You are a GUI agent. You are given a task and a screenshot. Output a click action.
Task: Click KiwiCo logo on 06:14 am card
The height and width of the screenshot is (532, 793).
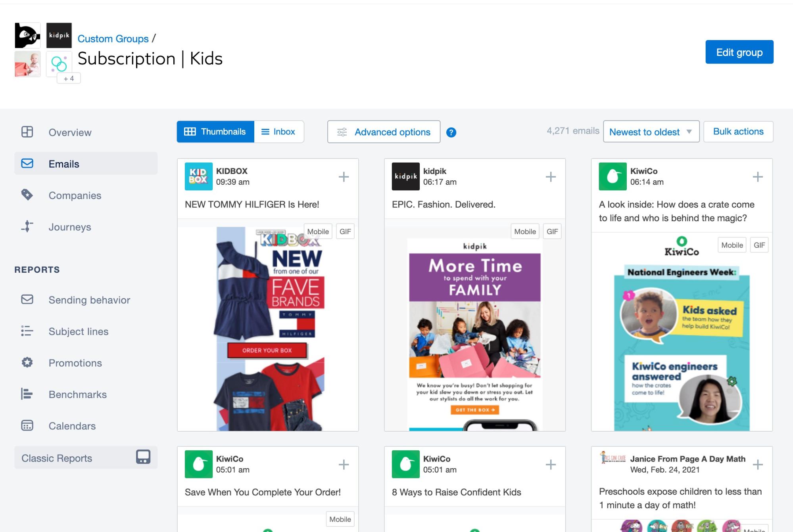click(613, 176)
